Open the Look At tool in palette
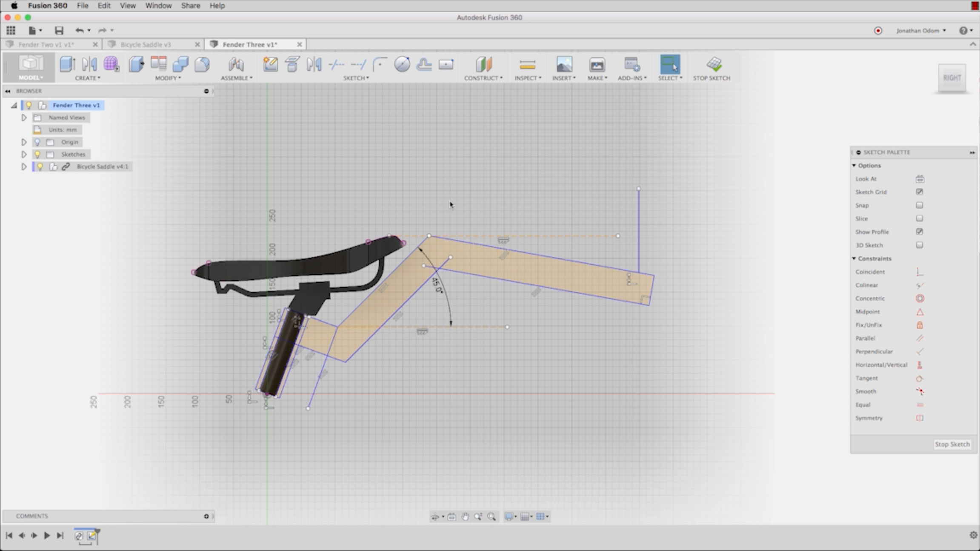 point(919,179)
